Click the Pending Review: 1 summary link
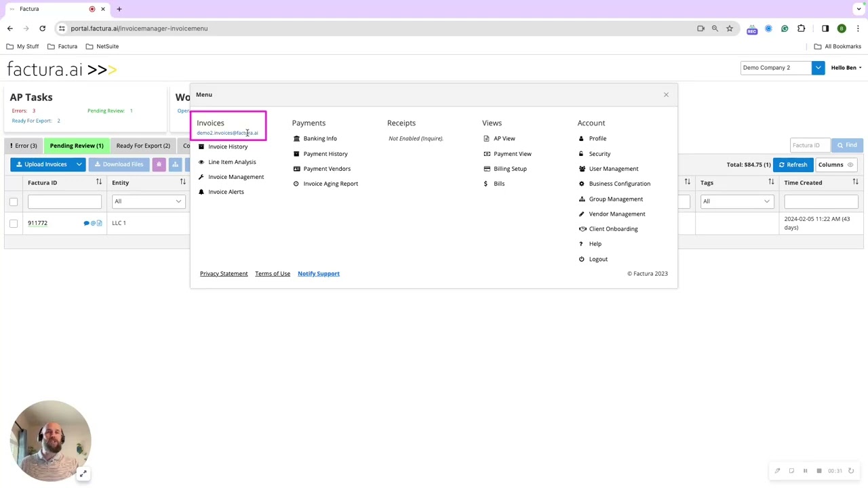 [110, 110]
